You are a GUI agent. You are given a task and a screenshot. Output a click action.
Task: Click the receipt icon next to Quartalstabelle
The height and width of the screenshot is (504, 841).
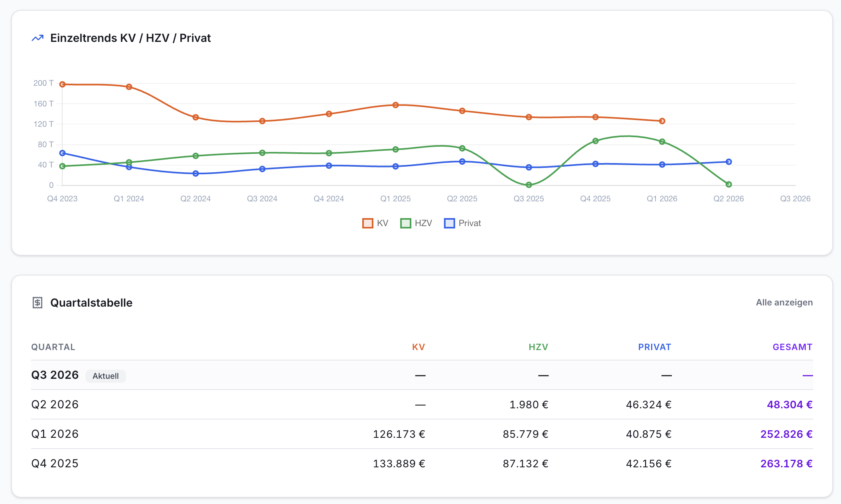(38, 303)
